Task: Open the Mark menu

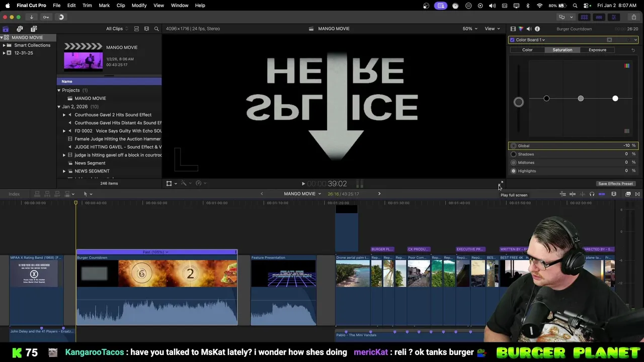Action: coord(104,5)
